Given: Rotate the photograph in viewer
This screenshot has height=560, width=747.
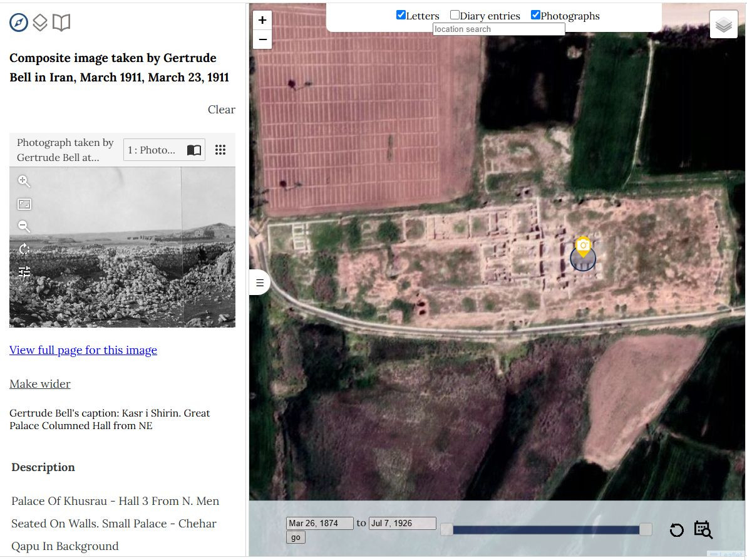Looking at the screenshot, I should 24,249.
